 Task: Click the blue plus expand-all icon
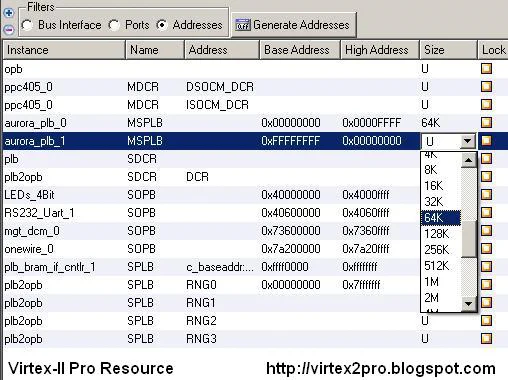coord(9,13)
